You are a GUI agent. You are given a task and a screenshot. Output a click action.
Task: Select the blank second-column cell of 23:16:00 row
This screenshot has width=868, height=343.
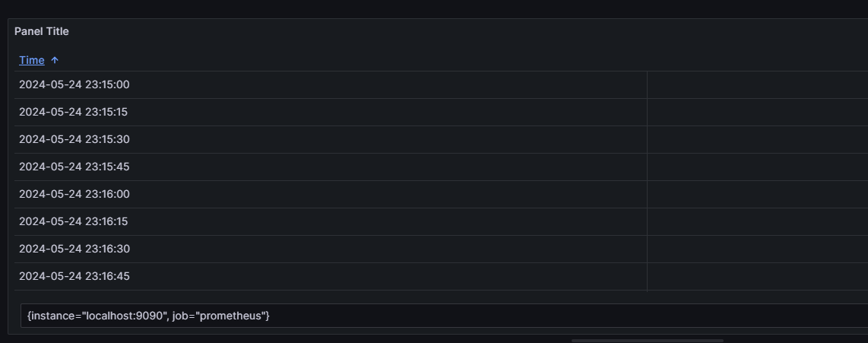click(x=756, y=194)
